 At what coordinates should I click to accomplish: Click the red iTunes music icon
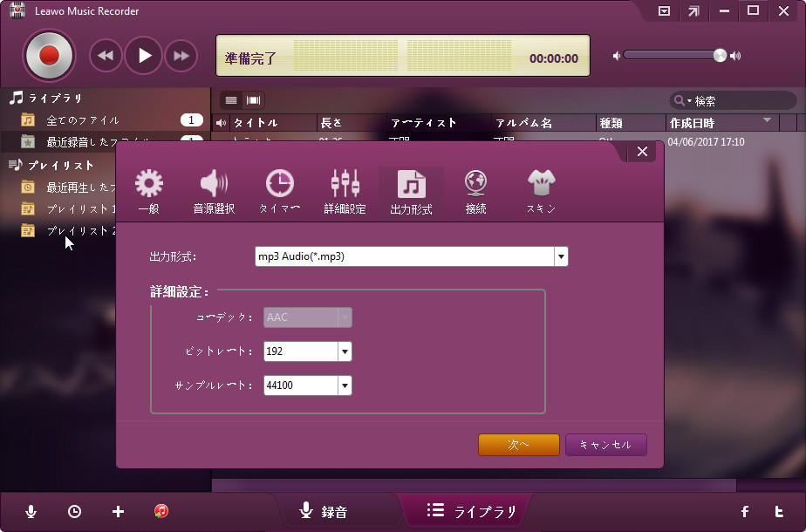click(161, 511)
